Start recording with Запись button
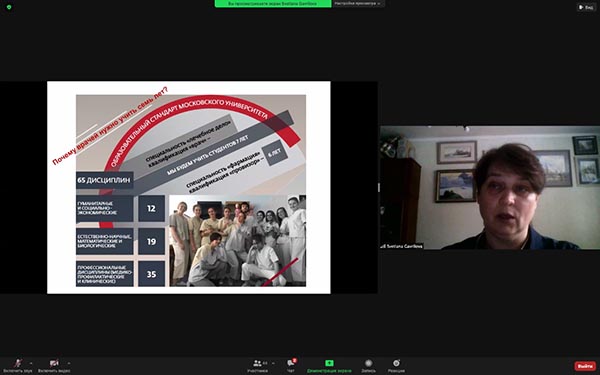Viewport: 600px width, 375px height. coord(368,365)
